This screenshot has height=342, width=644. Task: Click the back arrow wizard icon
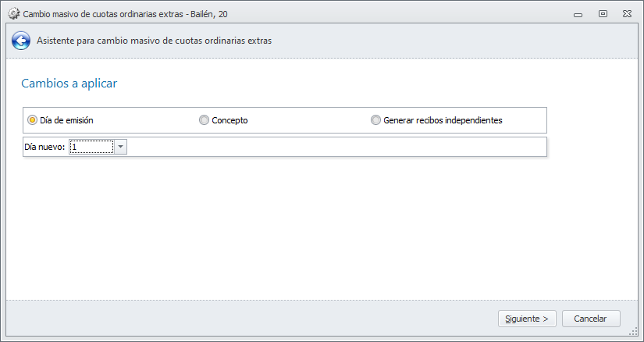[21, 41]
